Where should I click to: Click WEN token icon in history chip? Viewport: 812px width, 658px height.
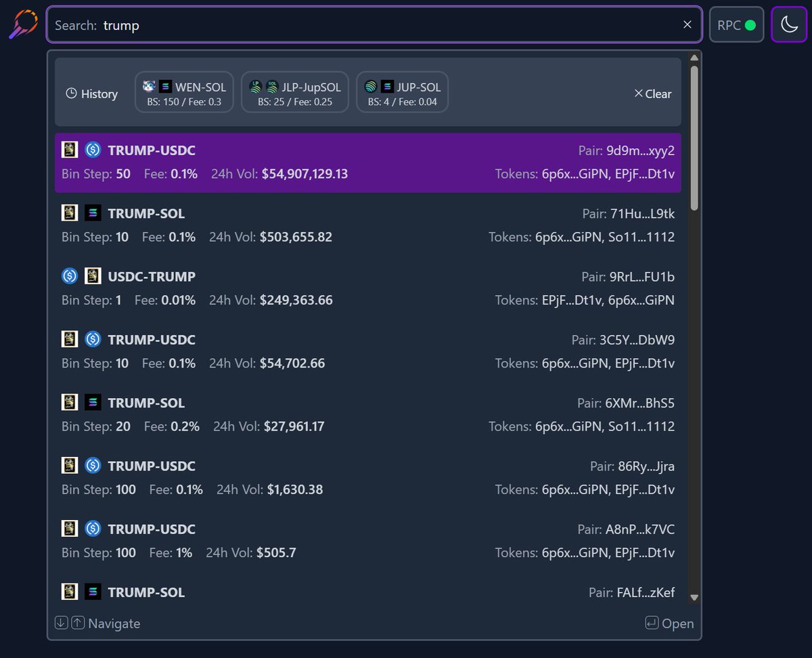pyautogui.click(x=150, y=87)
